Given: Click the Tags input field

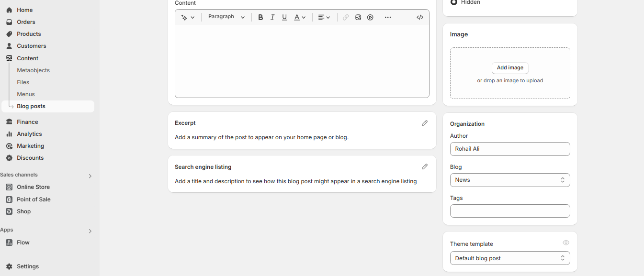Looking at the screenshot, I should 510,211.
